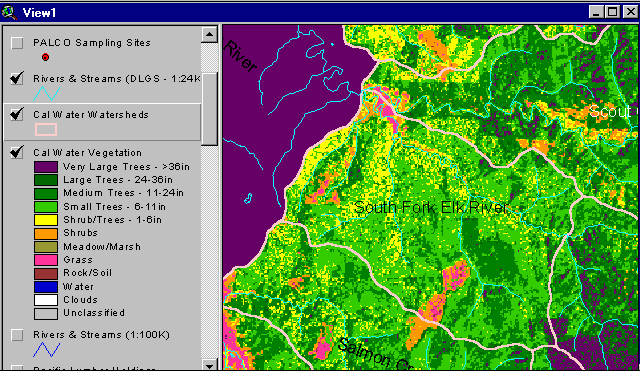The image size is (640, 371).
Task: Click the Very Large Trees purple swatch
Action: coord(46,167)
